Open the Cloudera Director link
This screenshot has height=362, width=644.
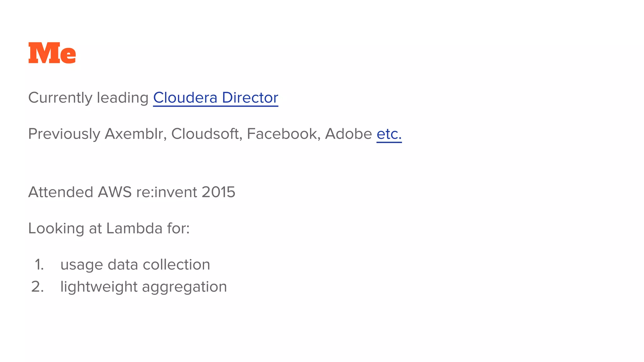coord(216,98)
